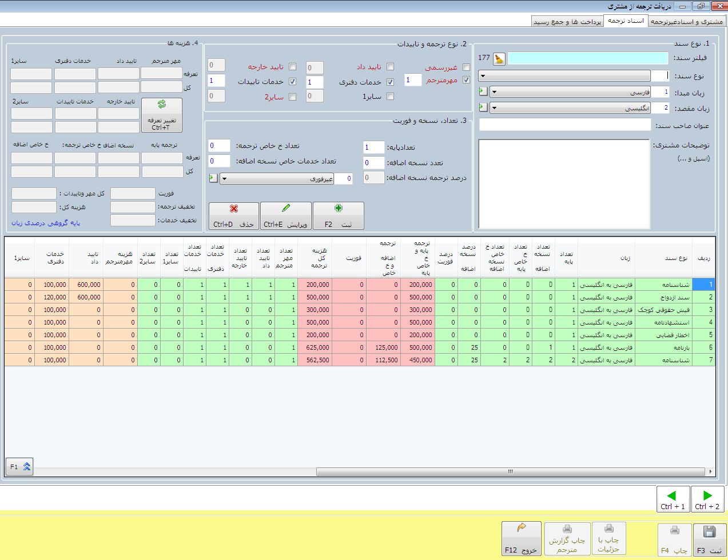728x560 pixels.
Task: Click the تعداد خدمات خاص نسخه اضافه field
Action: [x=219, y=161]
